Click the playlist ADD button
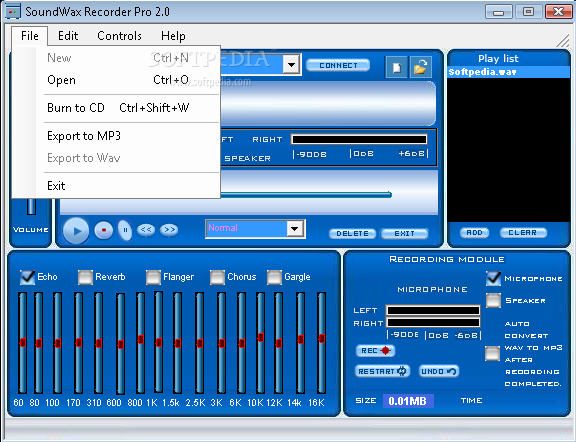Image resolution: width=576 pixels, height=442 pixels. (474, 233)
